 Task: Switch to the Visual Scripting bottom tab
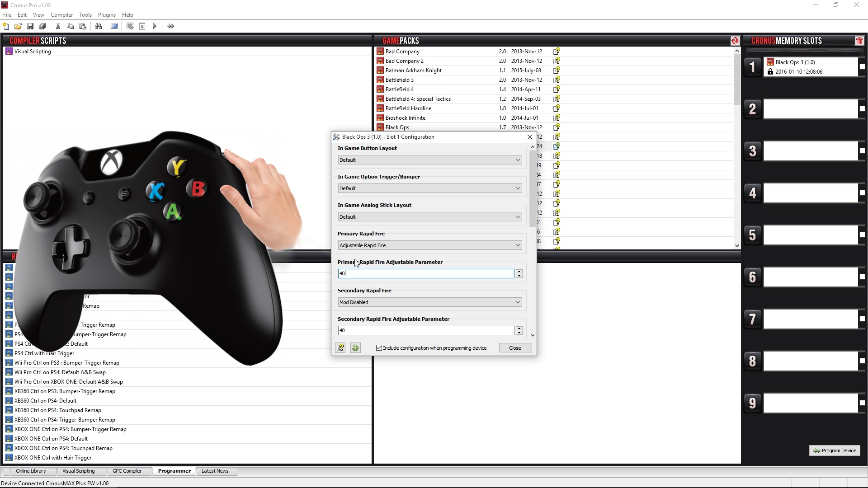[x=79, y=471]
